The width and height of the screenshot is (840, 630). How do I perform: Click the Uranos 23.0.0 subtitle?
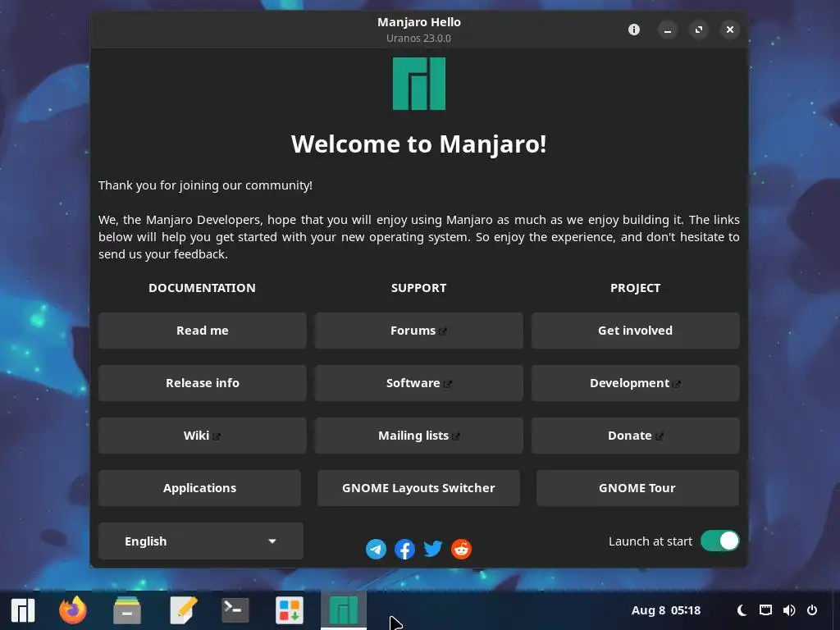tap(419, 38)
